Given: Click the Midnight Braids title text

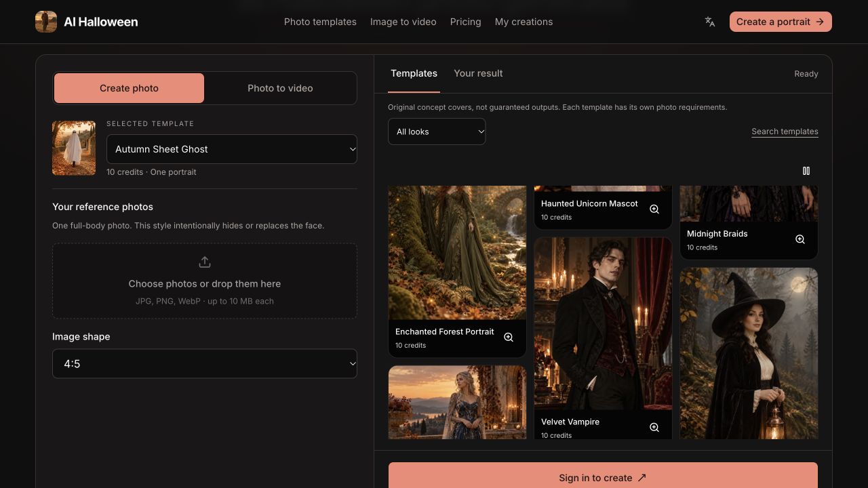Looking at the screenshot, I should 717,233.
